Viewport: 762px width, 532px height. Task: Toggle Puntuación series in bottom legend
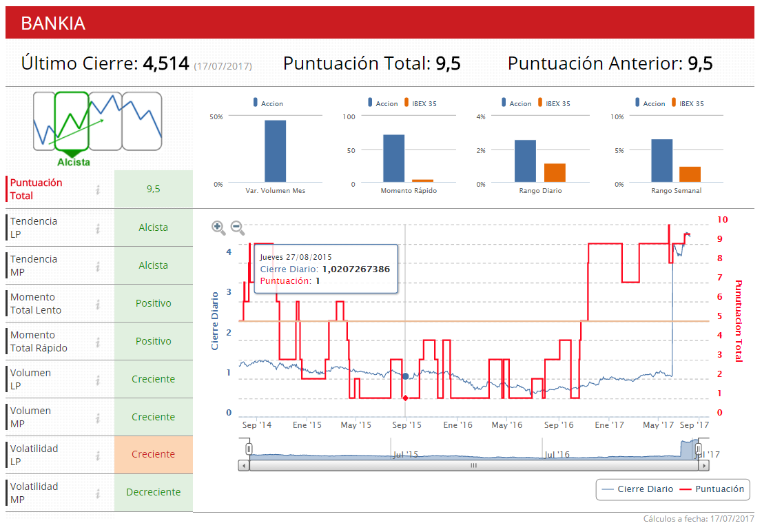click(712, 489)
